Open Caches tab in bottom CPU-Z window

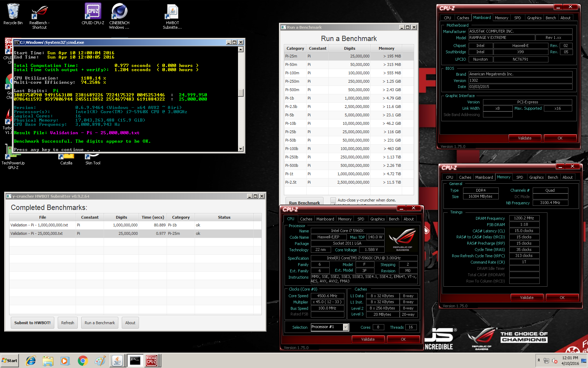point(306,219)
